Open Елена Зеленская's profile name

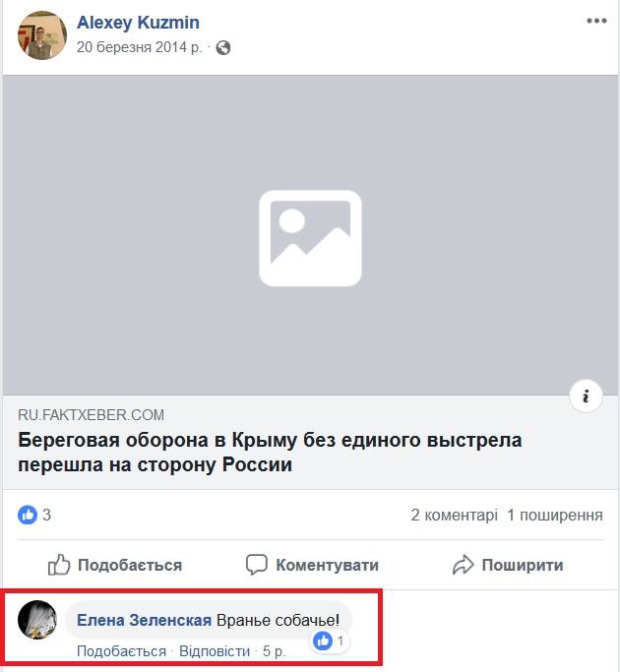[144, 620]
